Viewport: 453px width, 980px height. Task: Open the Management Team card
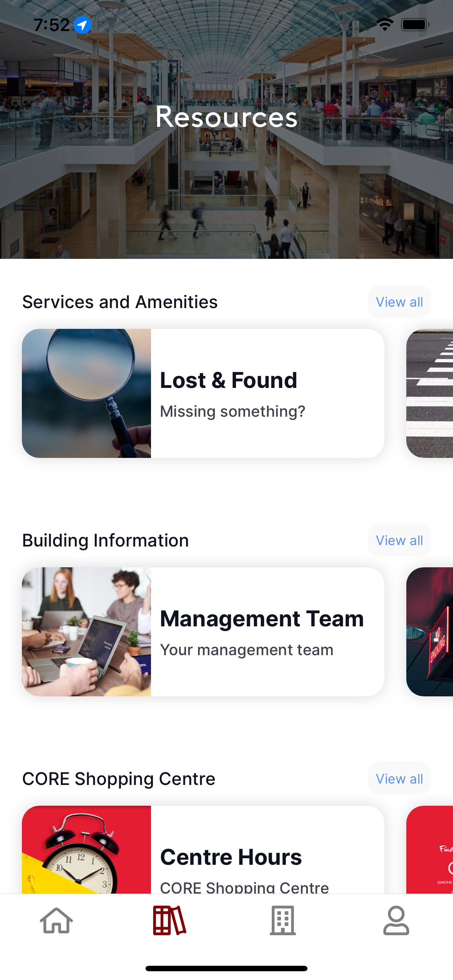point(203,632)
